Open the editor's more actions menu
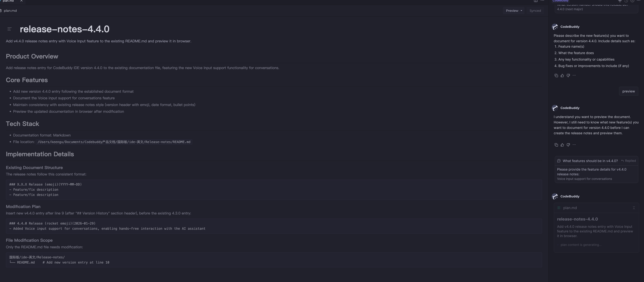Viewport: 644px width, 282px height. [542, 1]
